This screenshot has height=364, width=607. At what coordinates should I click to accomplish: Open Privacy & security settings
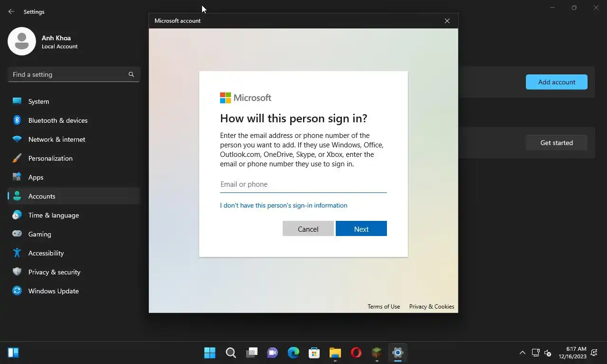(x=74, y=272)
